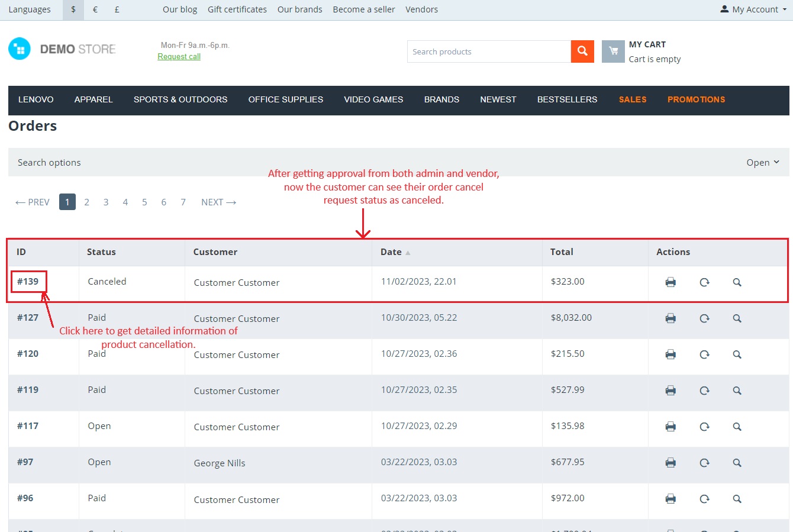Go to orders page 7
The image size is (793, 532).
pos(183,202)
